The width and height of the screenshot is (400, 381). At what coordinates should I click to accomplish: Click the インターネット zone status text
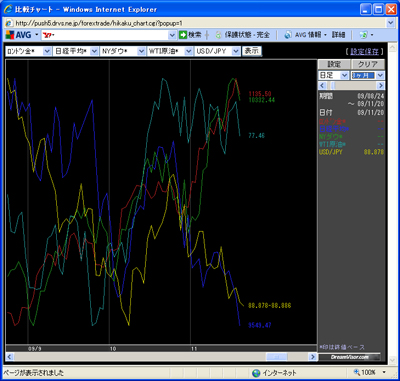click(x=279, y=373)
